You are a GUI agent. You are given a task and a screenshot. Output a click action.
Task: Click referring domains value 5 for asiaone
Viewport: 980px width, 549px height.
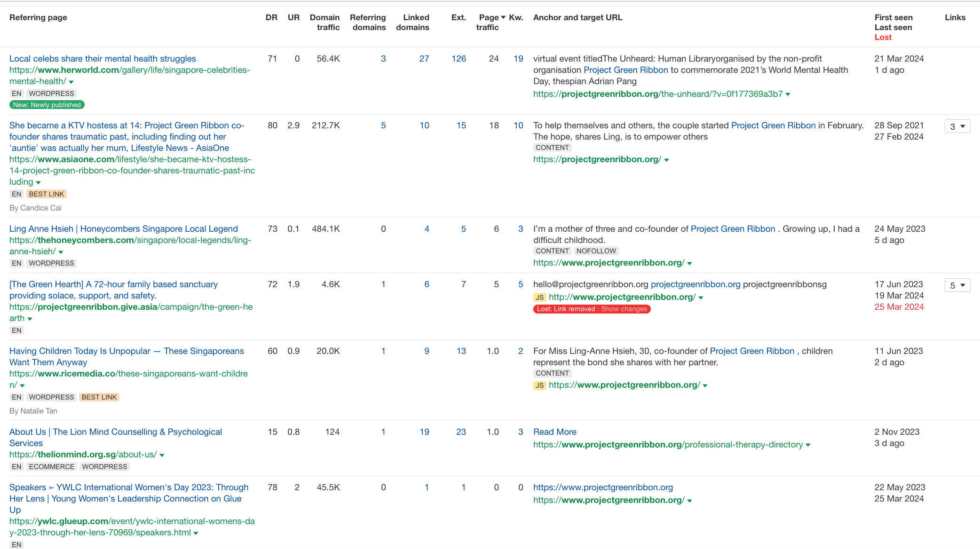coord(383,125)
